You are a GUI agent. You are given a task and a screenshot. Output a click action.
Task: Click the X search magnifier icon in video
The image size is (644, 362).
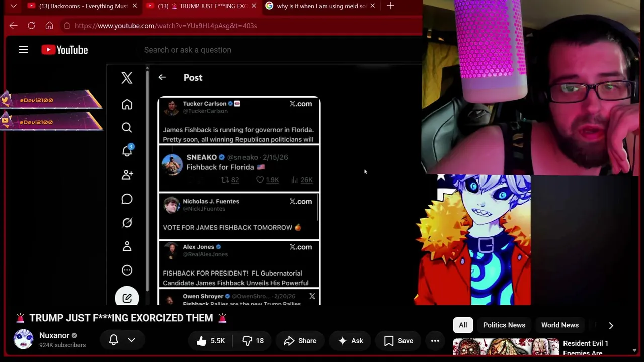[127, 128]
